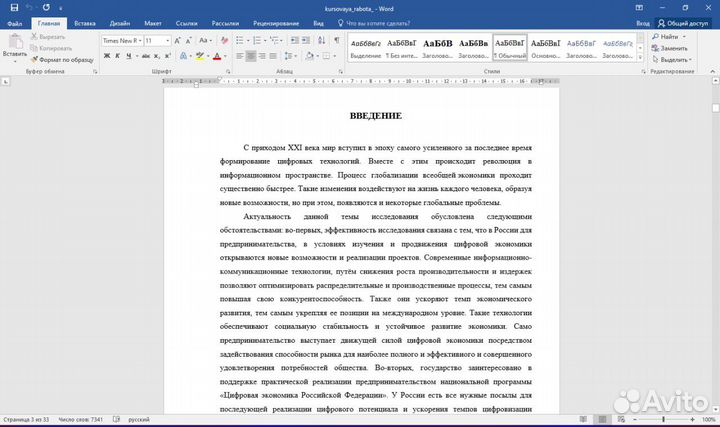This screenshot has height=427, width=720.
Task: Click zoom in plus icon
Action: pos(692,419)
